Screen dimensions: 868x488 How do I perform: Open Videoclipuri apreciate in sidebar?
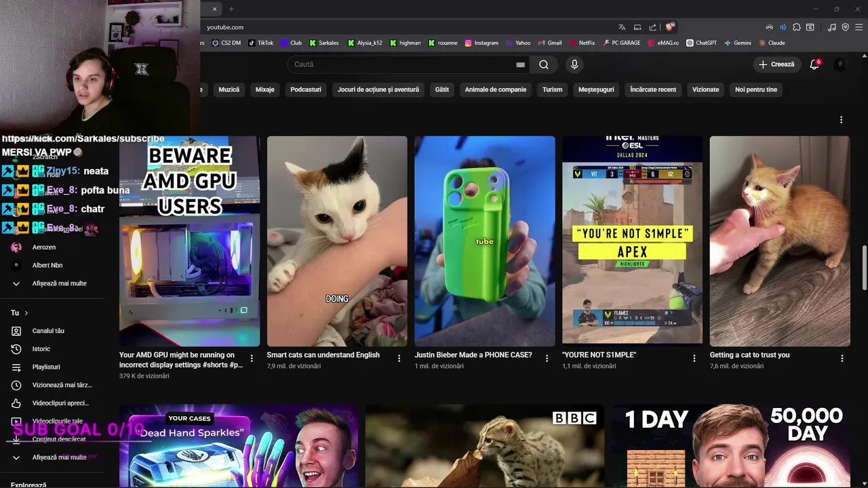[52, 403]
